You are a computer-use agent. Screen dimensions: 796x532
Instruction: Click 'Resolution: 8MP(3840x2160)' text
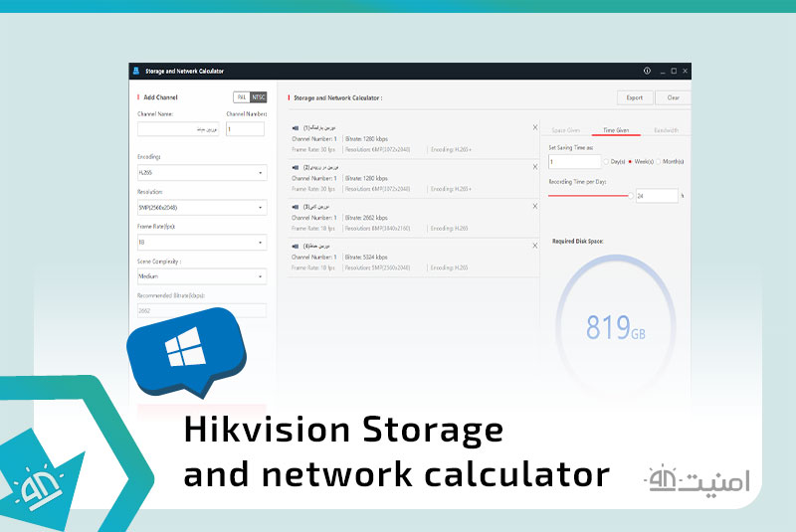[x=377, y=229]
